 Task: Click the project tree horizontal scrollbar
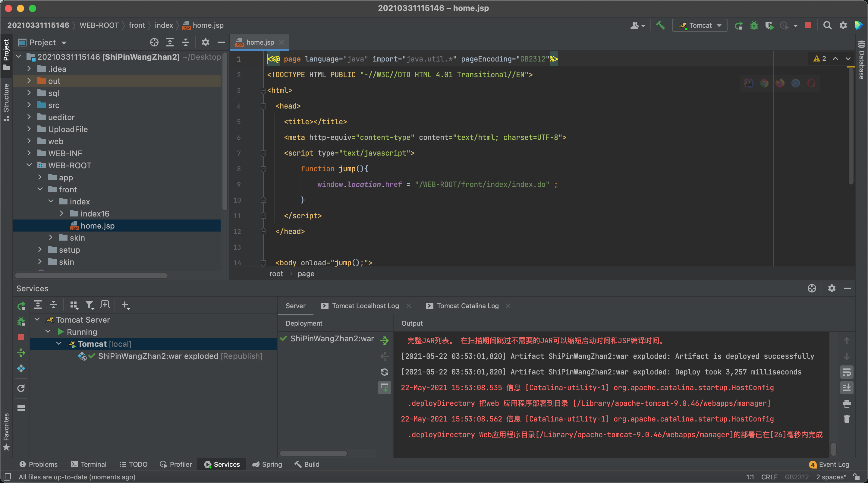tap(91, 275)
